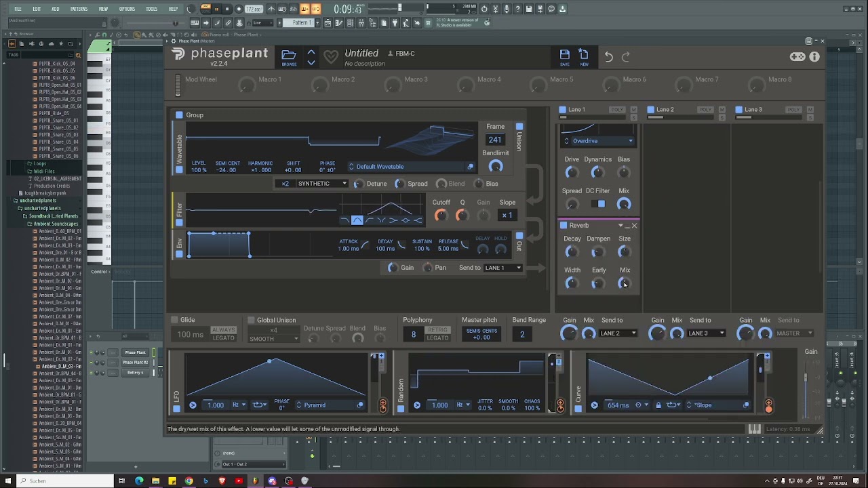Open the FL Studio metronome icon
Image resolution: width=868 pixels, height=488 pixels.
(271, 9)
